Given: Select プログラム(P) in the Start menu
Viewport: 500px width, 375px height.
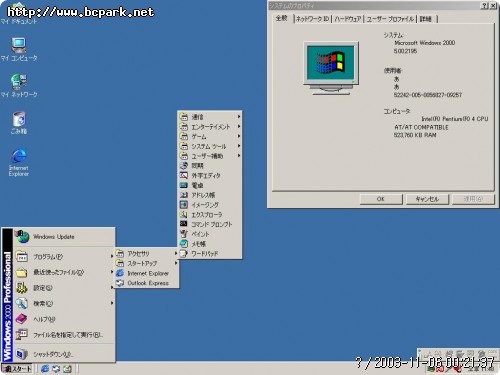Looking at the screenshot, I should coord(64,257).
